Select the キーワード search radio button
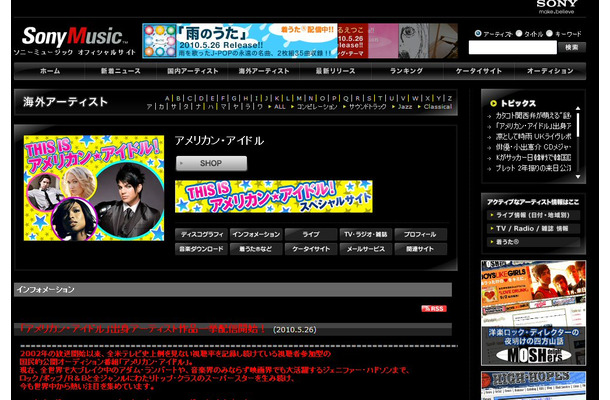The height and width of the screenshot is (400, 610). click(x=549, y=33)
